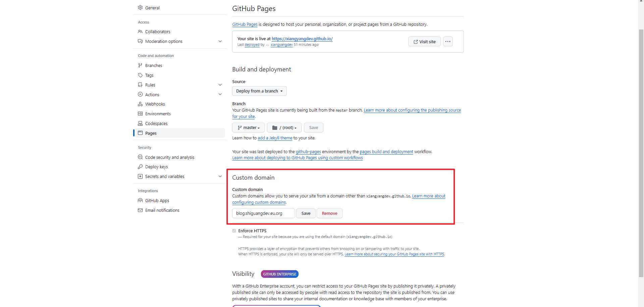Open Learn more about deploying with custom workflows

298,158
